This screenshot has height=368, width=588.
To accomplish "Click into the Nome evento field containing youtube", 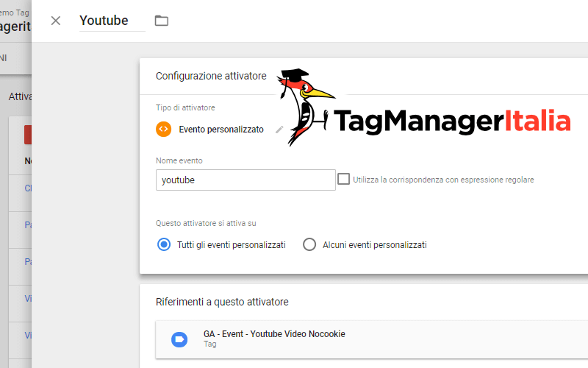I will (245, 180).
